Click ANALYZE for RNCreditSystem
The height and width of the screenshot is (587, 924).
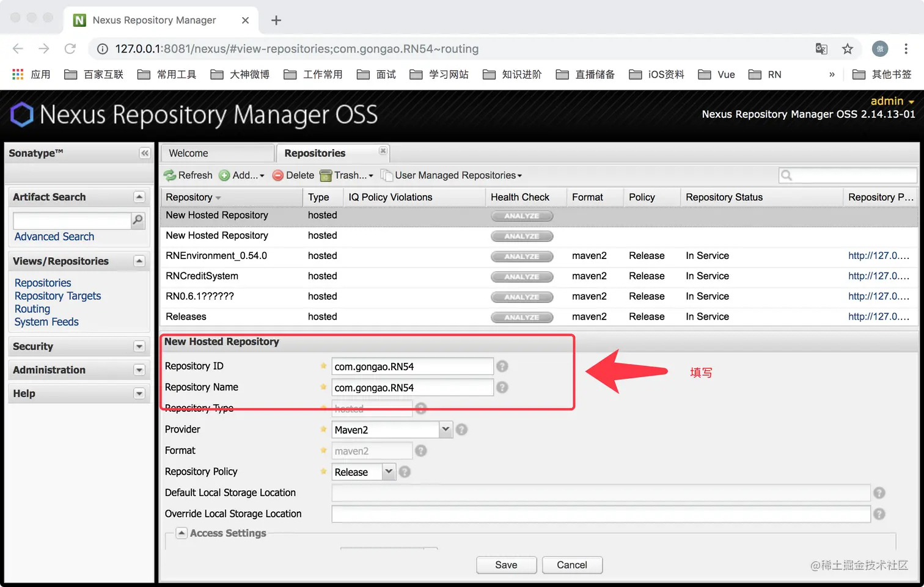tap(522, 277)
